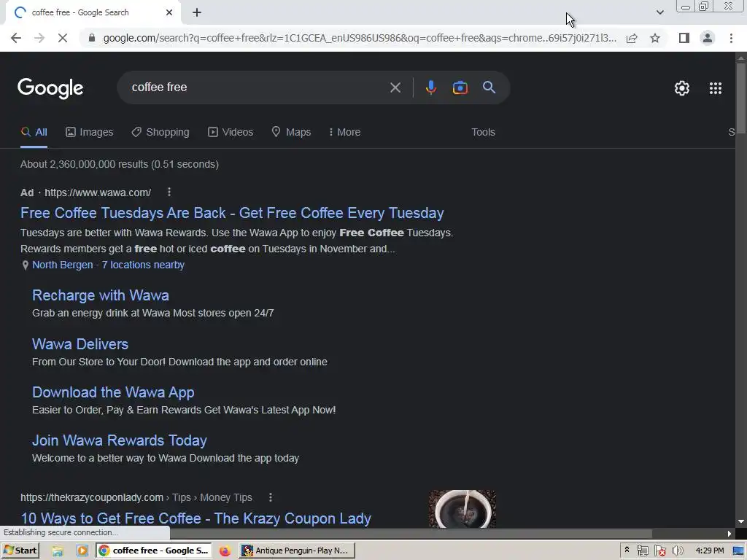Show hidden system tray icons

(627, 551)
